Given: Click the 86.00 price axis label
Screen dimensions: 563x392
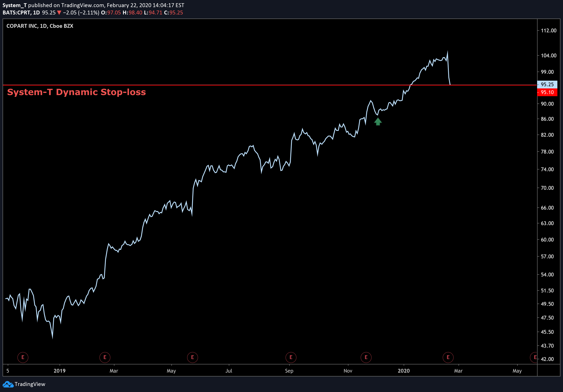Looking at the screenshot, I should tap(547, 119).
